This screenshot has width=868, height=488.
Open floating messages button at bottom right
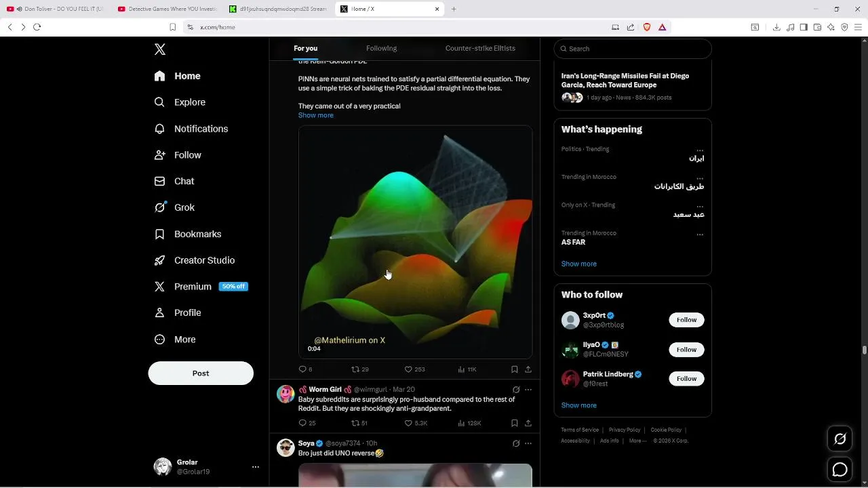840,469
